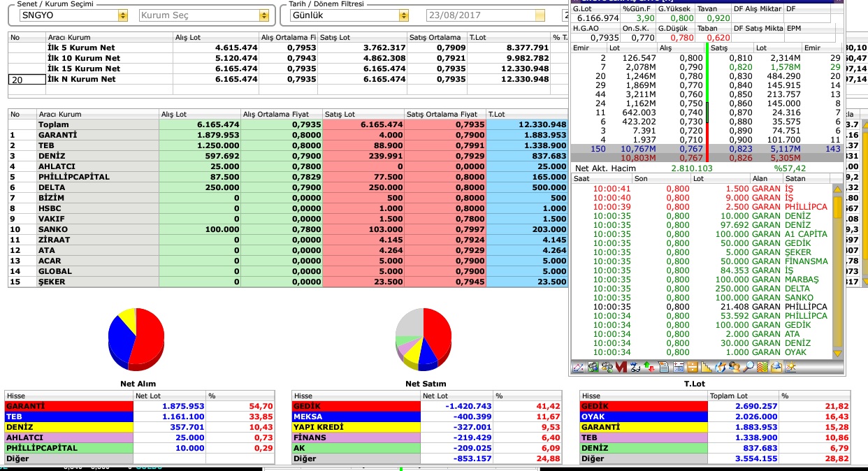
Task: Select the İlk N Kurum Net row label
Action: 81,80
